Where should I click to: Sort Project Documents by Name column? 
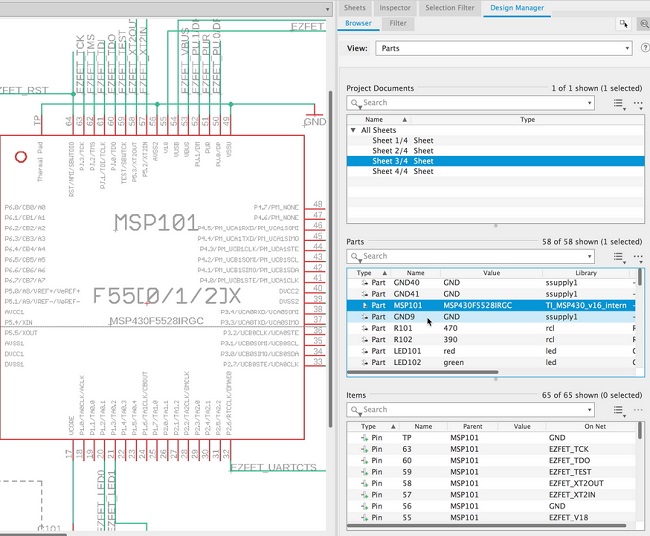pyautogui.click(x=379, y=119)
